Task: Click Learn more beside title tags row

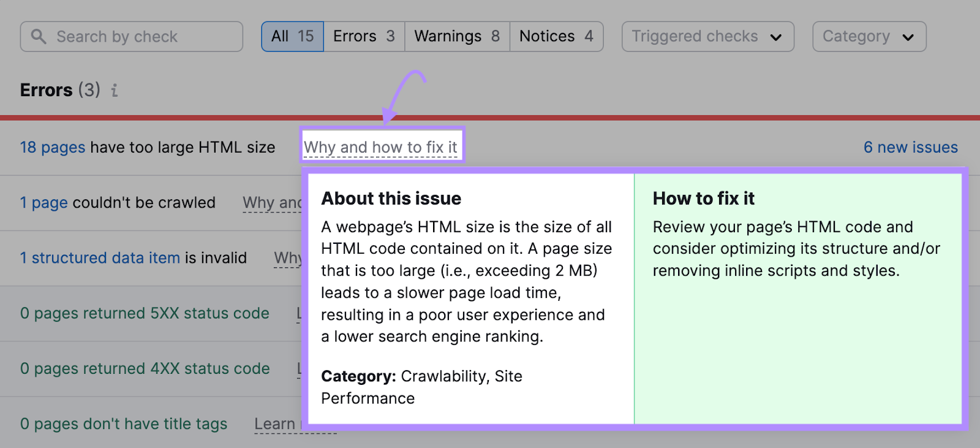Action: click(276, 424)
